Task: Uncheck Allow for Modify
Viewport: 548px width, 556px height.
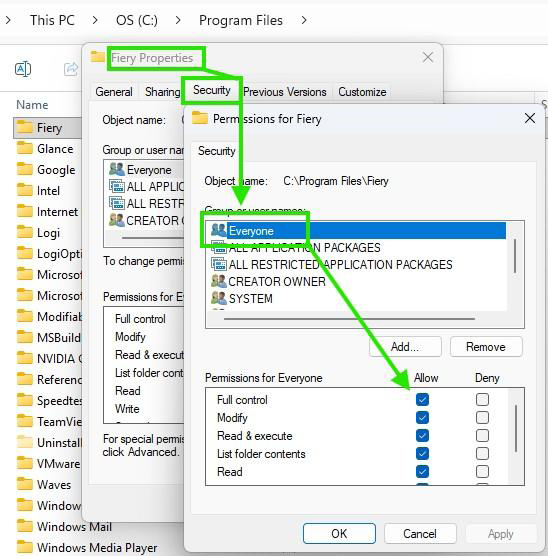Action: pyautogui.click(x=422, y=418)
